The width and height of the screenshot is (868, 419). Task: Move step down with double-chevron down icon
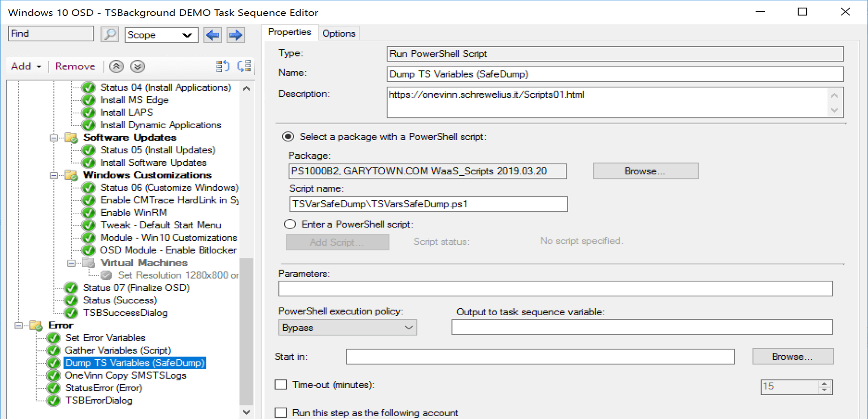pyautogui.click(x=137, y=66)
